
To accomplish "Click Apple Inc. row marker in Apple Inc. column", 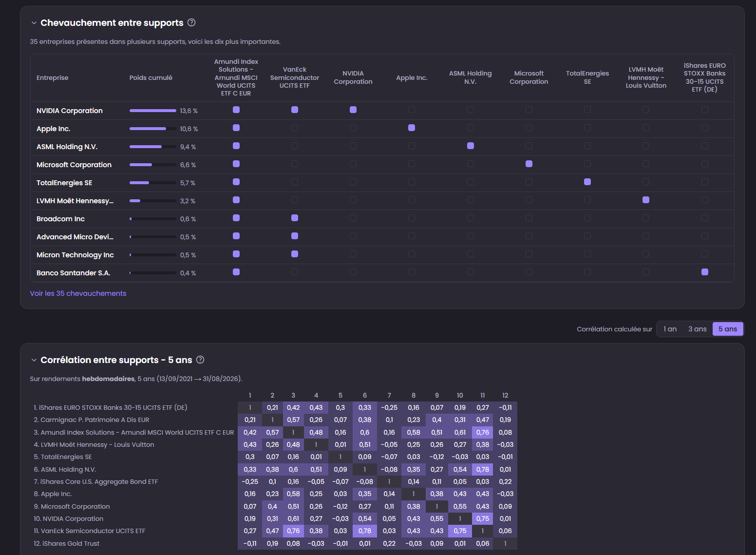I will pyautogui.click(x=412, y=128).
